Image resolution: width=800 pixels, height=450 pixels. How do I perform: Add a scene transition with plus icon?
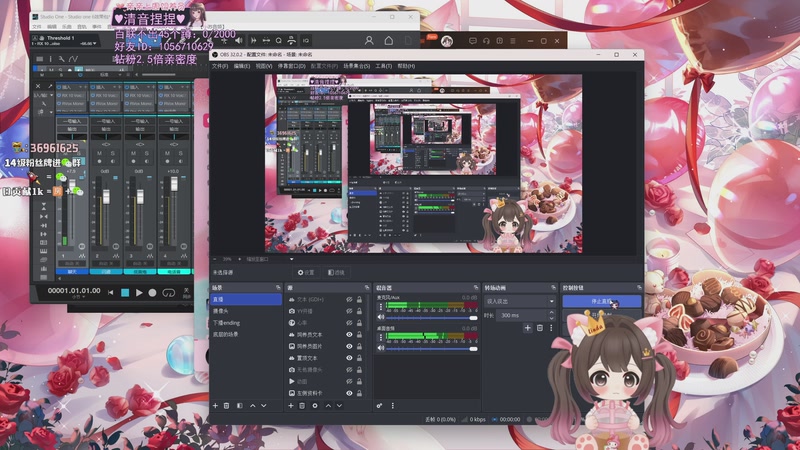tap(528, 328)
